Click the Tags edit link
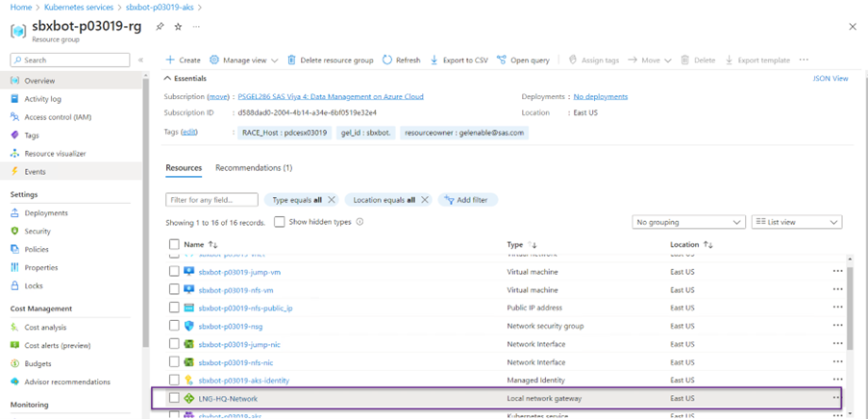The width and height of the screenshot is (868, 419). [x=189, y=133]
